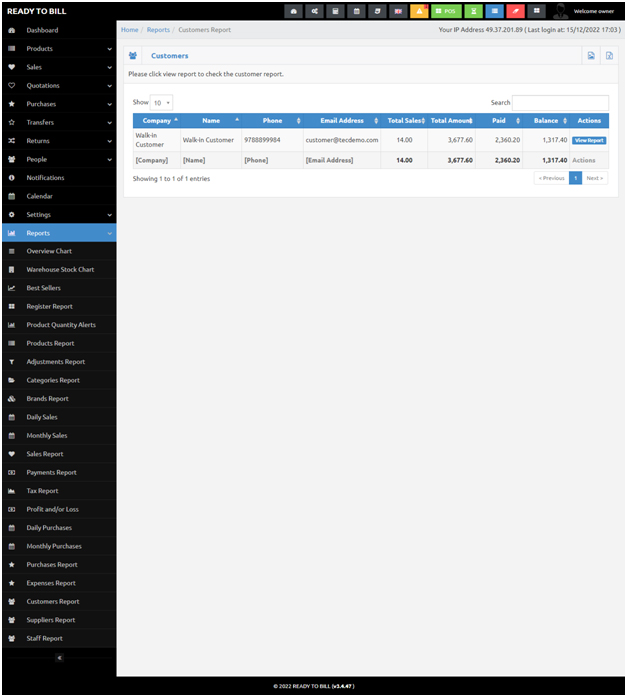Collapse the sidebar with arrow toggle
The width and height of the screenshot is (627, 697).
coord(60,658)
